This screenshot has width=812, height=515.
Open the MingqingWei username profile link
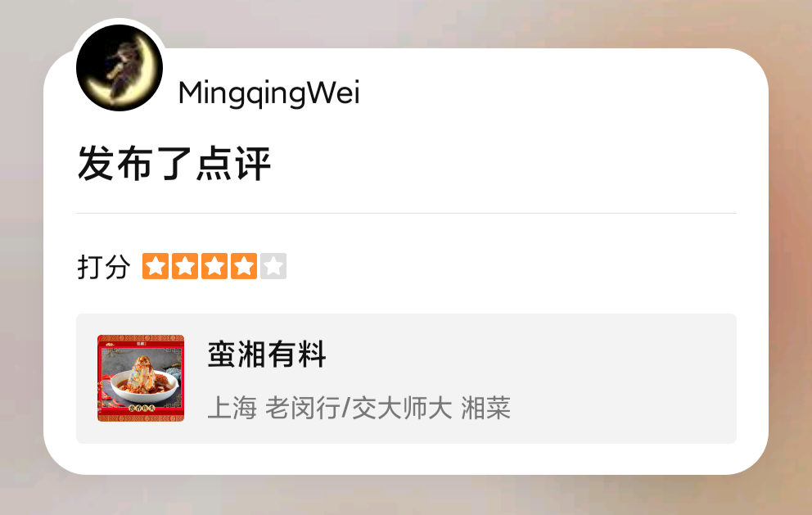coord(268,94)
